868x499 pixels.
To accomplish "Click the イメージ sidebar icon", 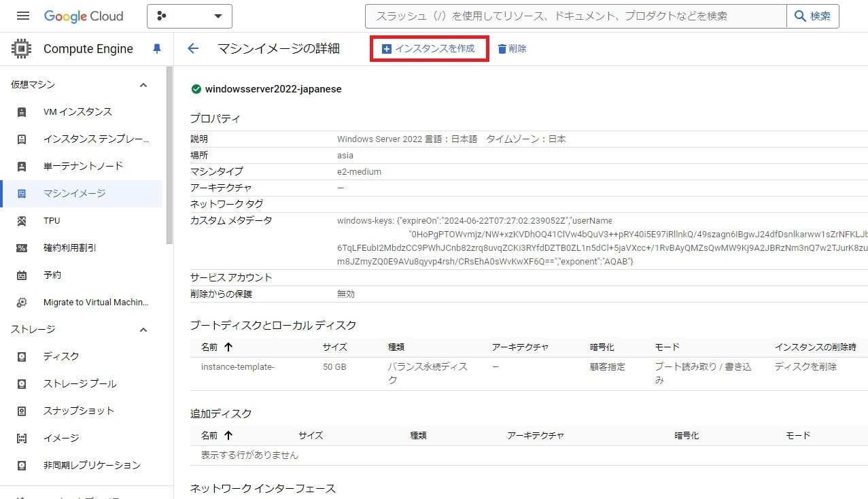I will [x=22, y=438].
